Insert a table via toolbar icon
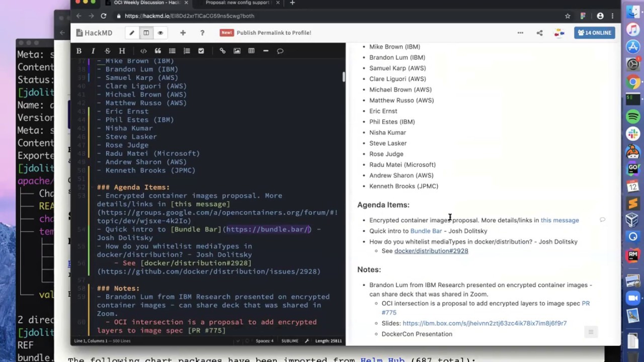The height and width of the screenshot is (362, 644). click(252, 51)
